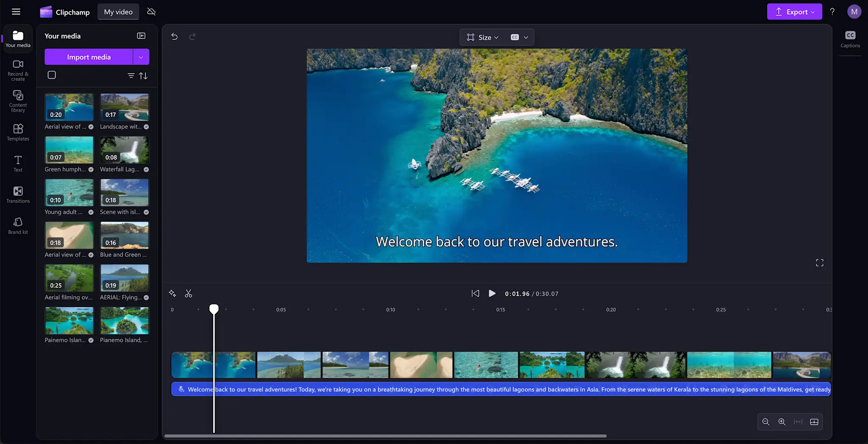This screenshot has width=868, height=444.
Task: Open the help question mark icon
Action: coord(832,12)
